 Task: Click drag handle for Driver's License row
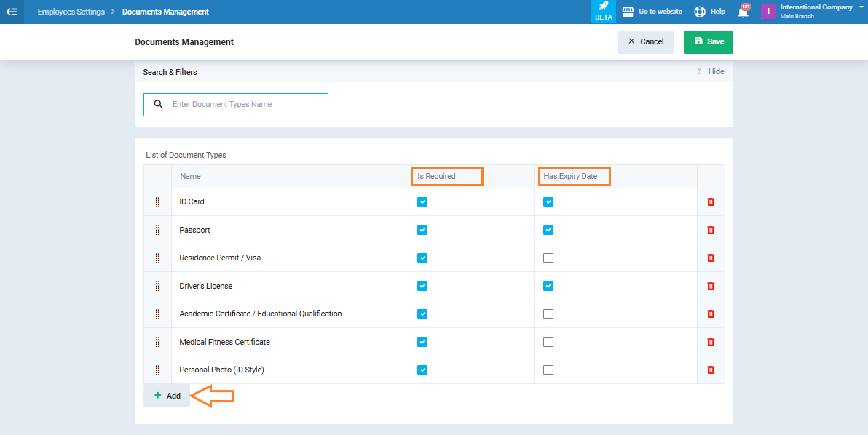[157, 286]
